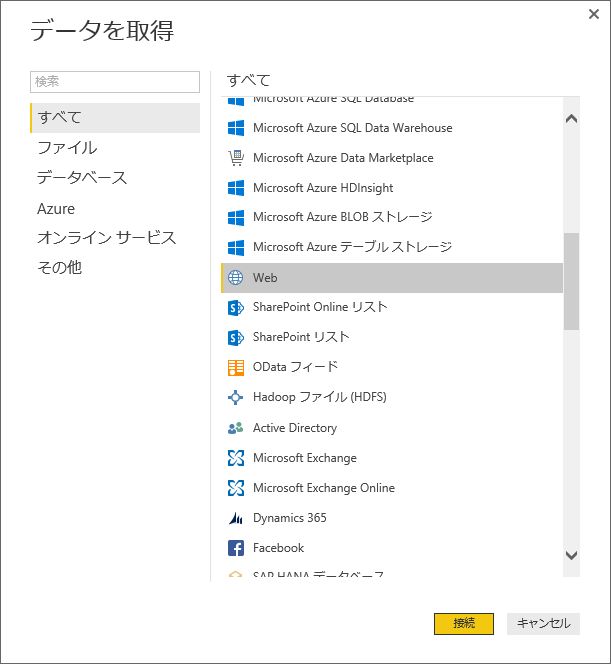Select Microsoft Exchange text

click(x=305, y=458)
